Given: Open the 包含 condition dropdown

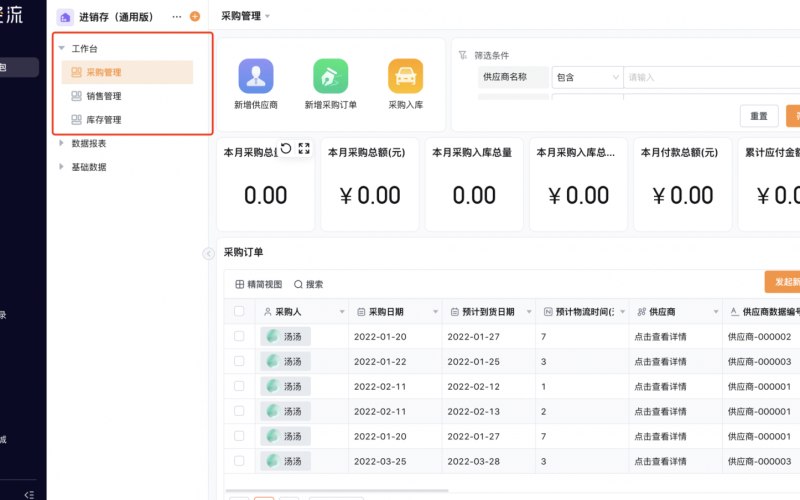Looking at the screenshot, I should click(587, 78).
